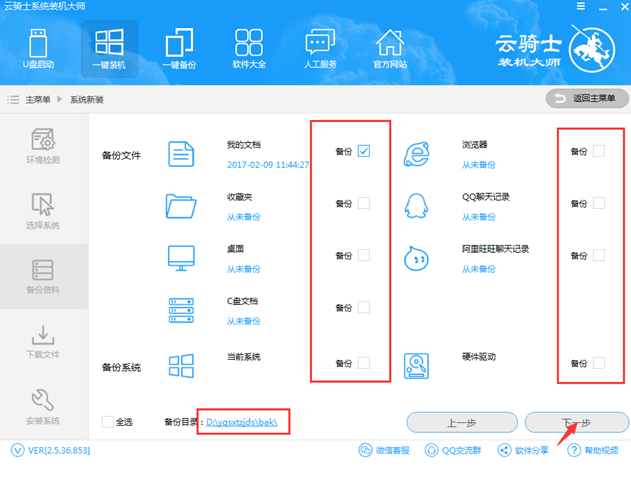Open the 官方网站 home icon

(x=390, y=42)
